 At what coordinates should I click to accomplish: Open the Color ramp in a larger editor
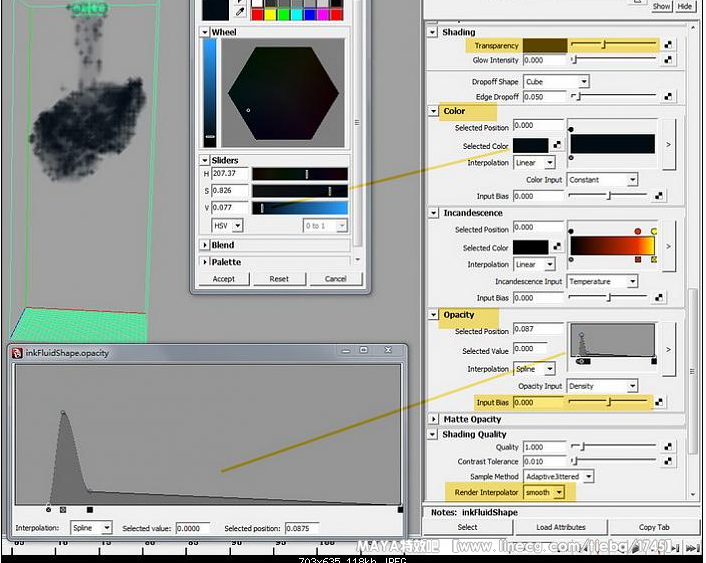point(668,145)
